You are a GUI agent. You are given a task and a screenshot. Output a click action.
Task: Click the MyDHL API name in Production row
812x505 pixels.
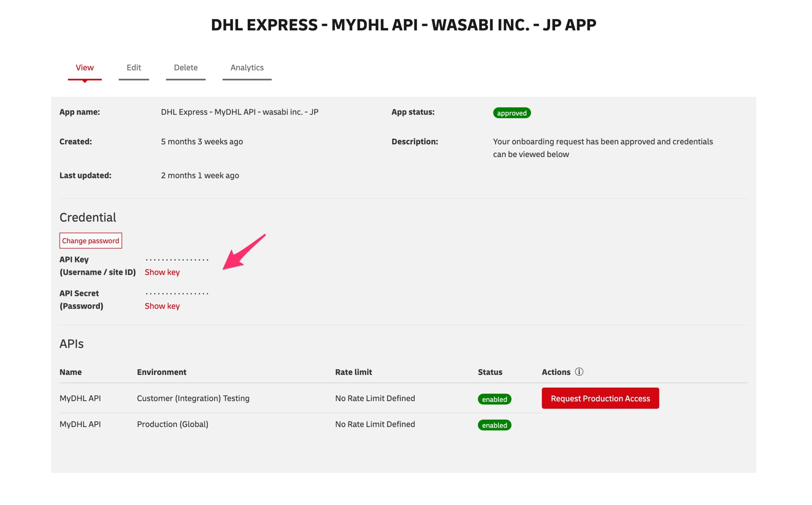point(80,424)
